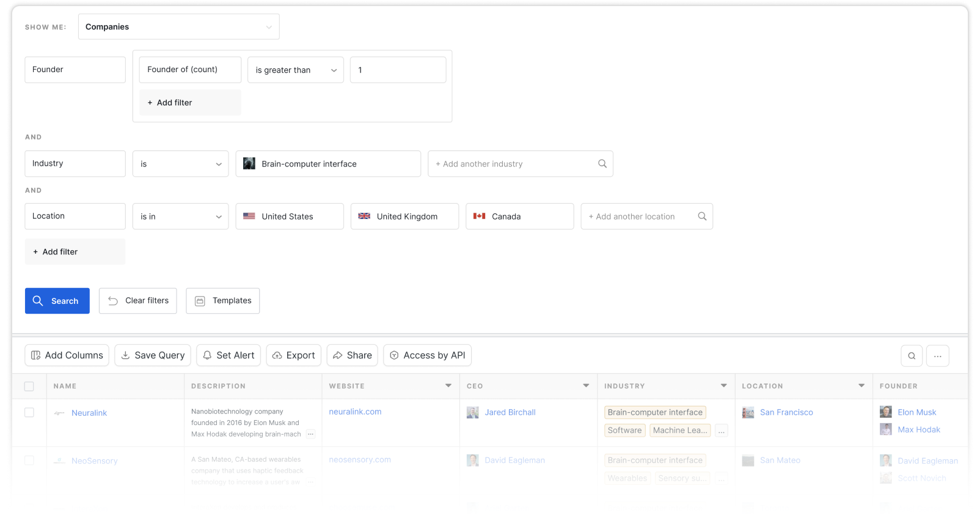Share the results
Viewport: 980px width, 521px height.
click(x=353, y=355)
